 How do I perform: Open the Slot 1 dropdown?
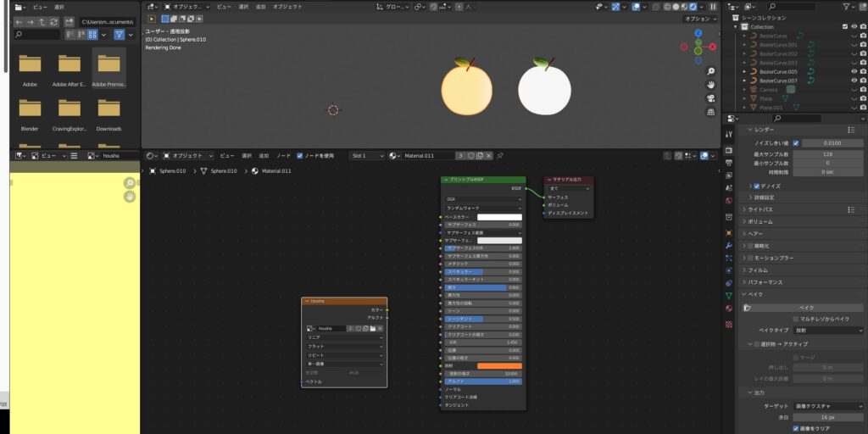(367, 156)
